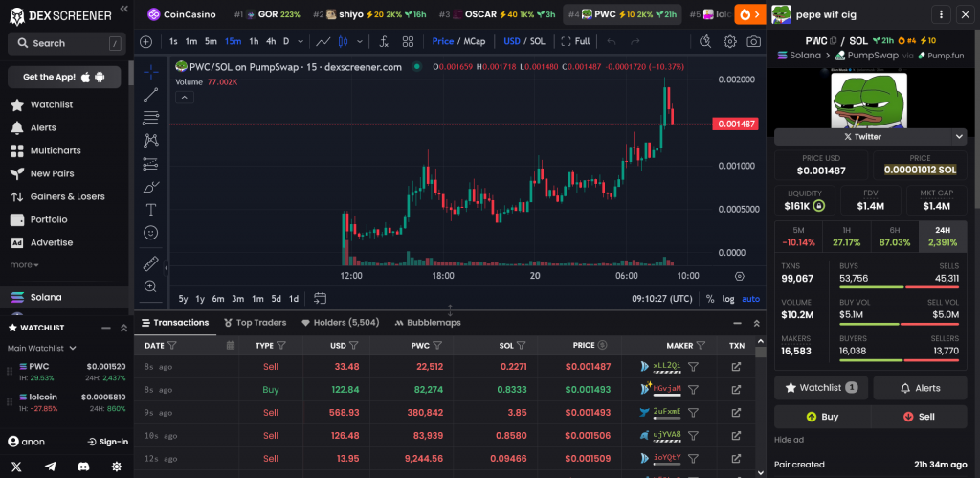Activate the zoom in tool
This screenshot has height=478, width=980.
pos(150,285)
